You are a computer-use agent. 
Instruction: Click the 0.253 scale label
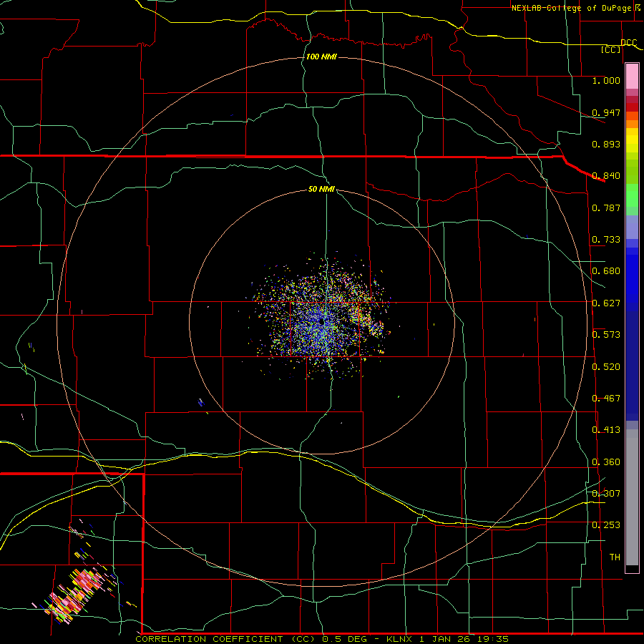click(606, 525)
